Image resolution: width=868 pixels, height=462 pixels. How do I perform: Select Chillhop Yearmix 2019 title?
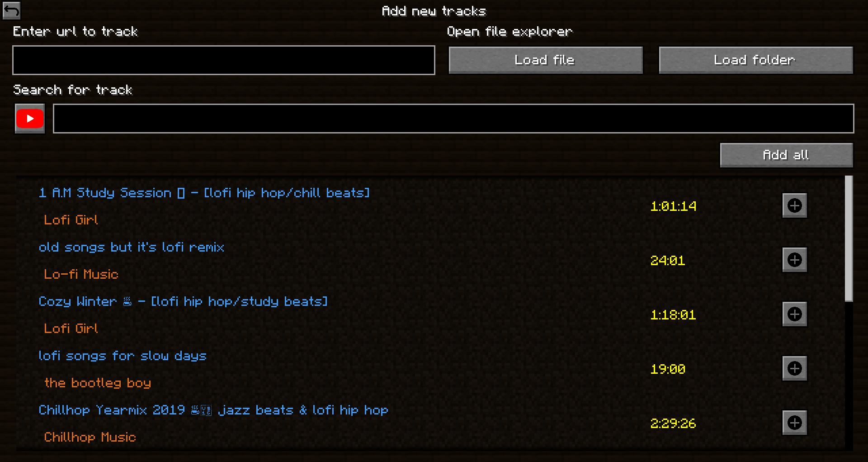[x=213, y=410]
